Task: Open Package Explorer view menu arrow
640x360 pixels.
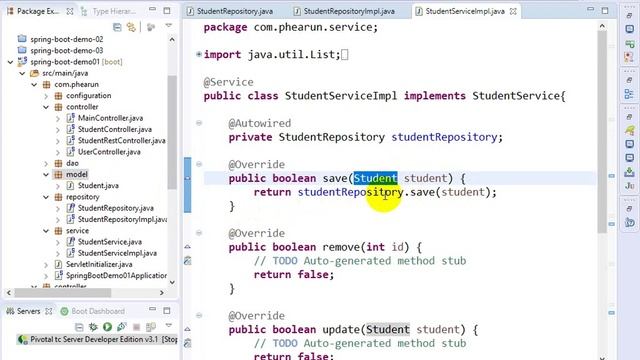Action: pyautogui.click(x=169, y=26)
